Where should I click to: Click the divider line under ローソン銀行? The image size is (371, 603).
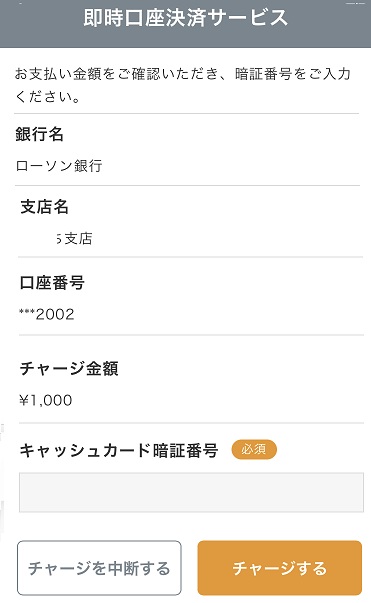pos(187,185)
